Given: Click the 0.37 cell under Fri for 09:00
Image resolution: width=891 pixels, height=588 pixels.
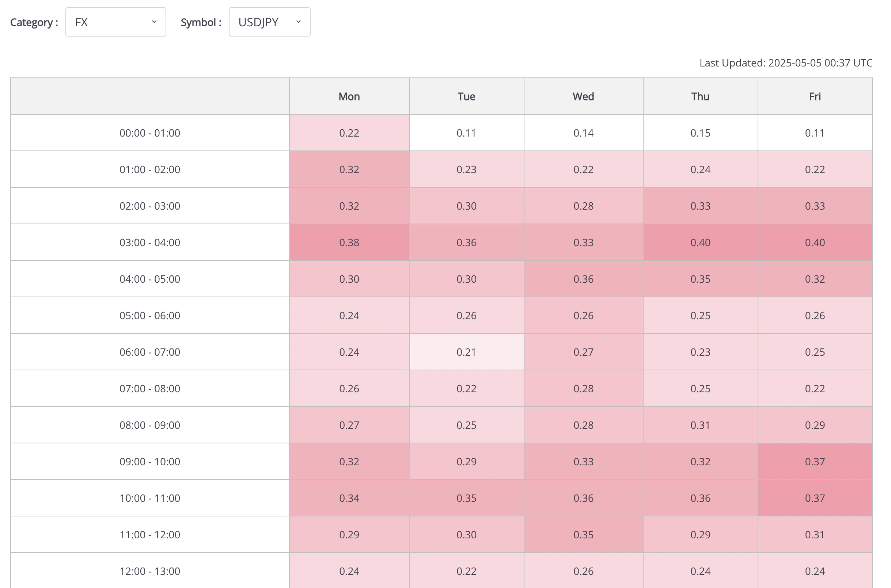Looking at the screenshot, I should [815, 462].
